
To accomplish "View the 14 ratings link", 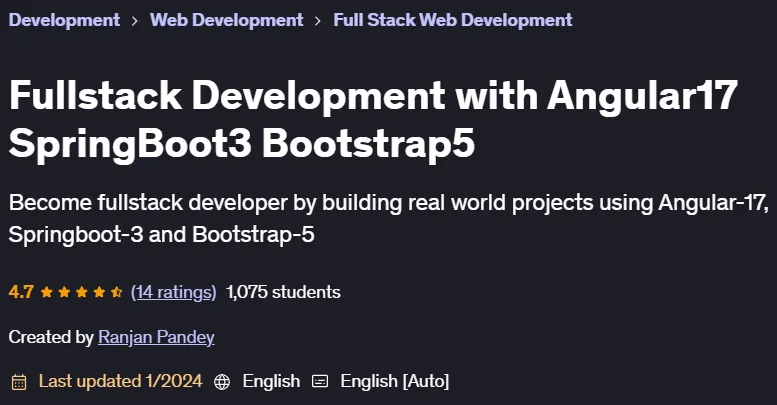I will 173,292.
